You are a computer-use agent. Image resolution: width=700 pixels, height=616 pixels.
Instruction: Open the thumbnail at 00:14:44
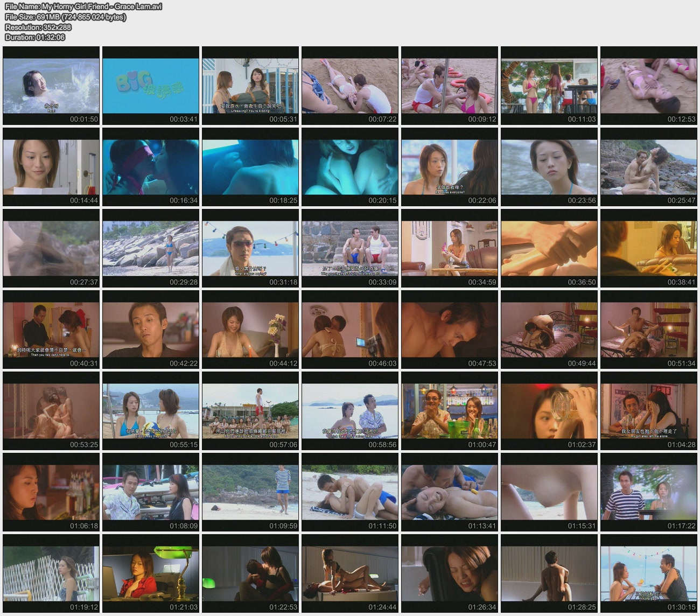[51, 167]
